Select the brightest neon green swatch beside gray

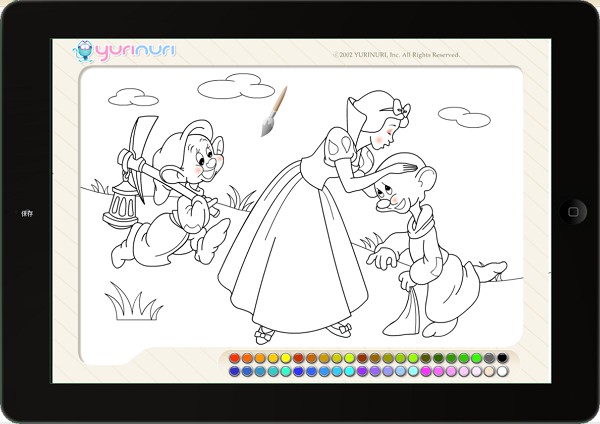(x=477, y=358)
